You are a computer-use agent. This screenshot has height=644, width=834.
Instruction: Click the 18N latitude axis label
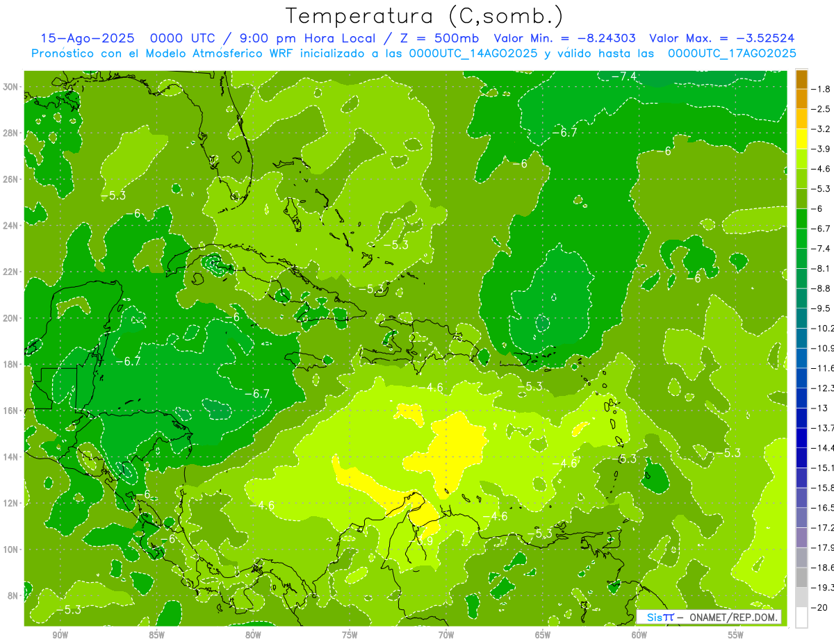(x=12, y=364)
